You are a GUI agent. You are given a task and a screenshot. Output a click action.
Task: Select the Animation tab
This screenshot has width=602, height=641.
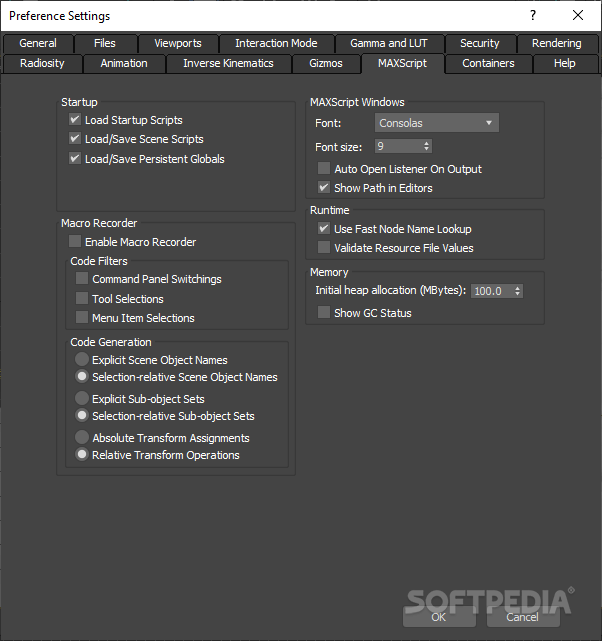click(124, 63)
